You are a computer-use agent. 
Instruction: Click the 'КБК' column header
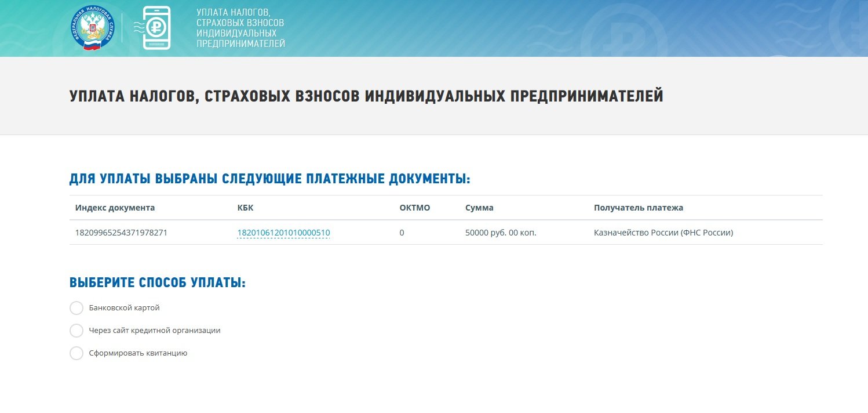coord(245,208)
